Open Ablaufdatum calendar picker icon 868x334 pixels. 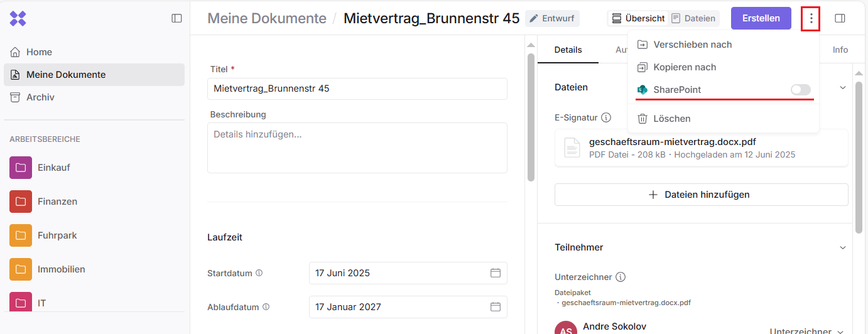(495, 307)
